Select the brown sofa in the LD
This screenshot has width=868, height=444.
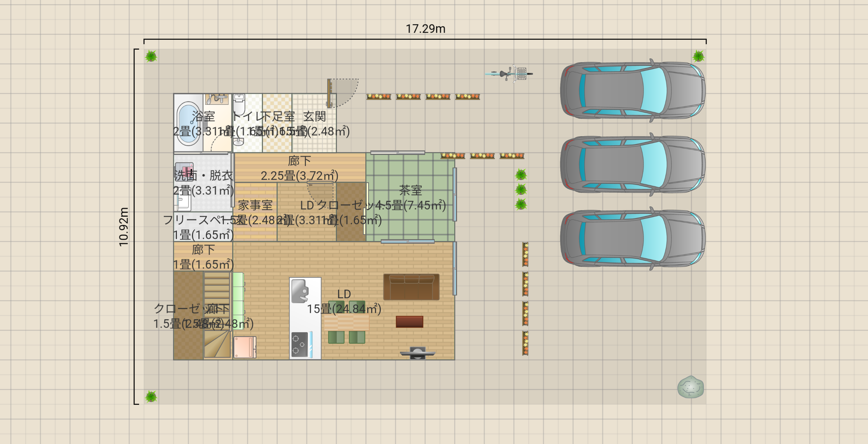point(411,287)
